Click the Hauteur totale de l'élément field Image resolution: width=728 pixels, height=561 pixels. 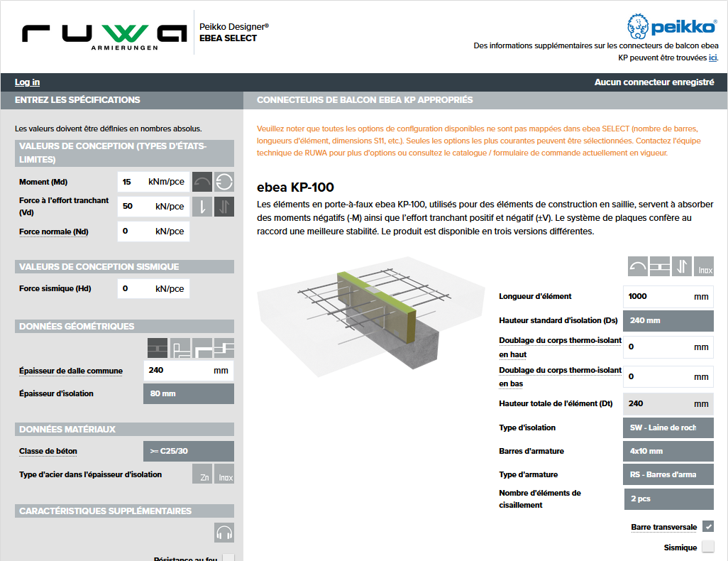pyautogui.click(x=668, y=404)
